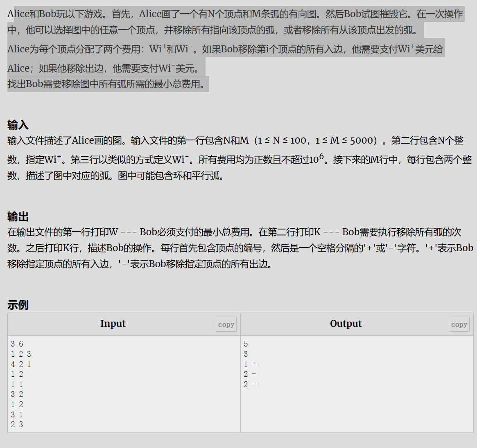Click the constraint text '1 ≤ M ≤ 5000'
The width and height of the screenshot is (477, 448).
coord(344,140)
